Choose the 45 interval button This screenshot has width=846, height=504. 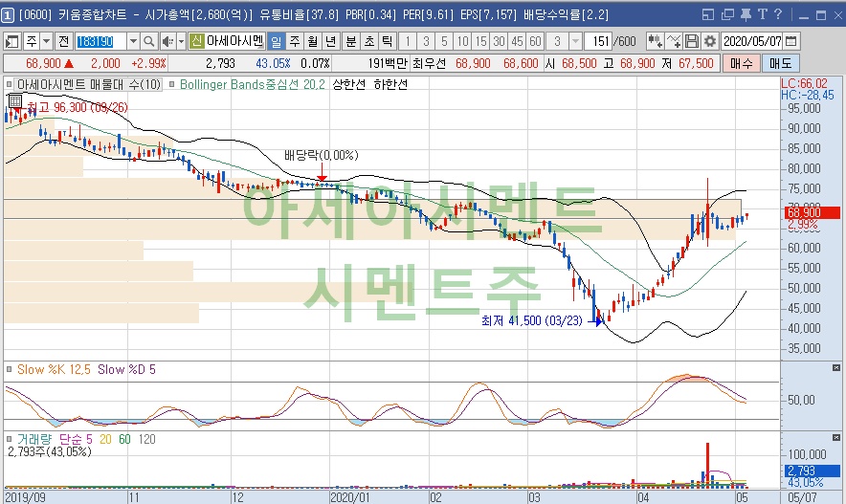[x=518, y=41]
